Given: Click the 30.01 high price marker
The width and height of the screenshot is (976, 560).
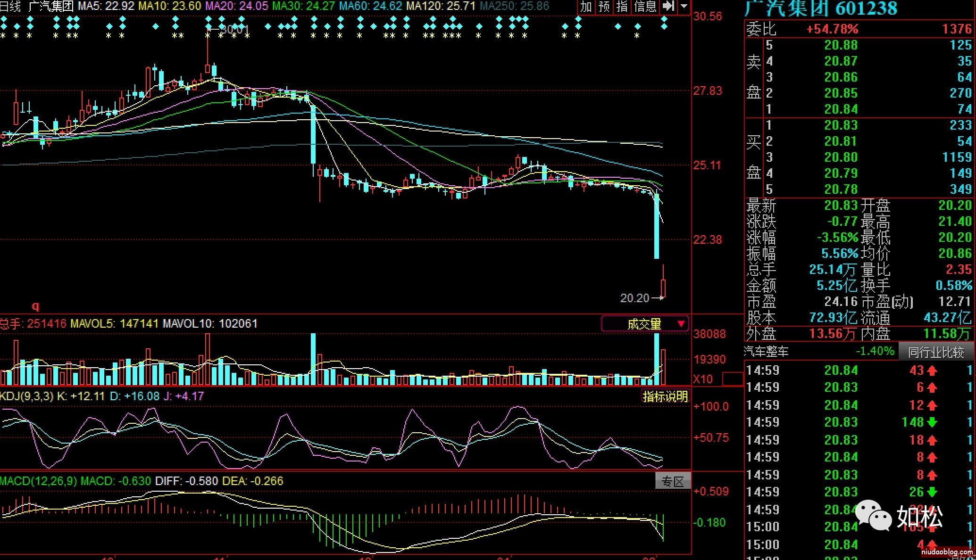Looking at the screenshot, I should click(234, 30).
